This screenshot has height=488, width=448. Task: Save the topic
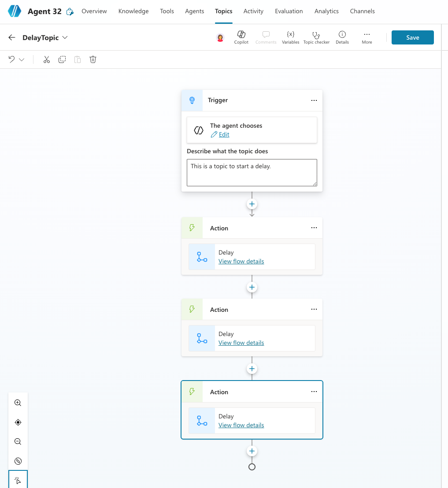412,37
